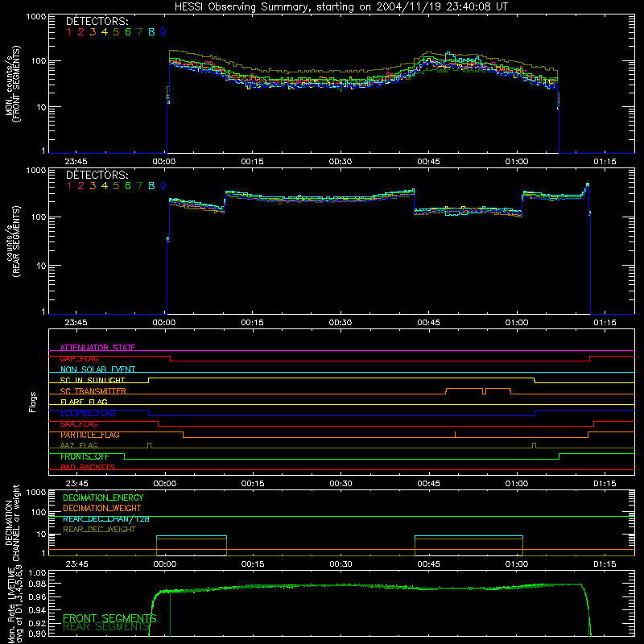
Task: Click the DETECTORS: label in rear segments panel
Action: click(97, 175)
